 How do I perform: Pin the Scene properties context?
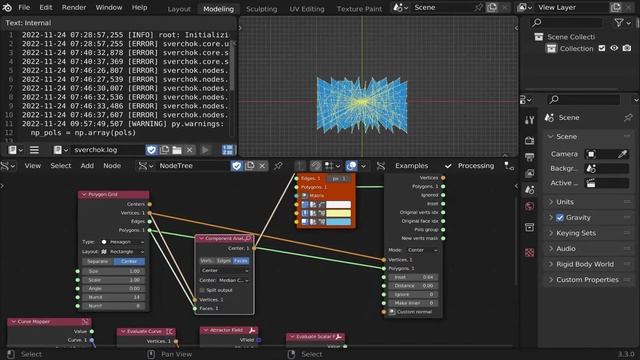coord(628,118)
